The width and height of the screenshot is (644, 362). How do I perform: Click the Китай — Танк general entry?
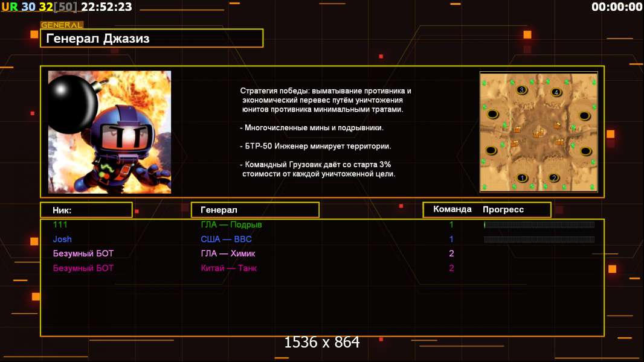(229, 268)
